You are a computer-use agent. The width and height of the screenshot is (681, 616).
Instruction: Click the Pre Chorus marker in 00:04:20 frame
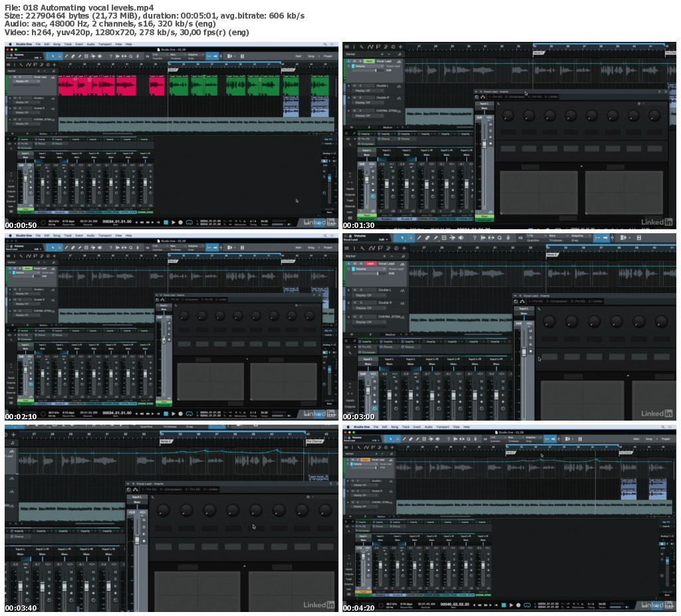(x=626, y=453)
